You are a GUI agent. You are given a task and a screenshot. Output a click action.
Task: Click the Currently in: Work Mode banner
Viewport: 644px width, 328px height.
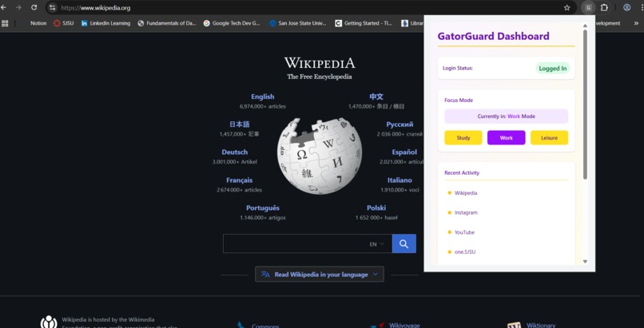[506, 117]
